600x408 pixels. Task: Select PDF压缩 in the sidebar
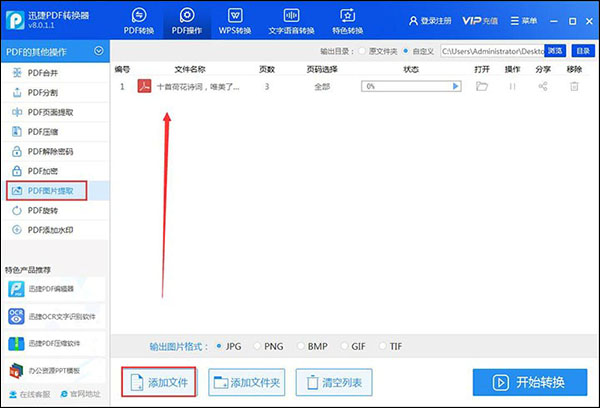pos(55,132)
